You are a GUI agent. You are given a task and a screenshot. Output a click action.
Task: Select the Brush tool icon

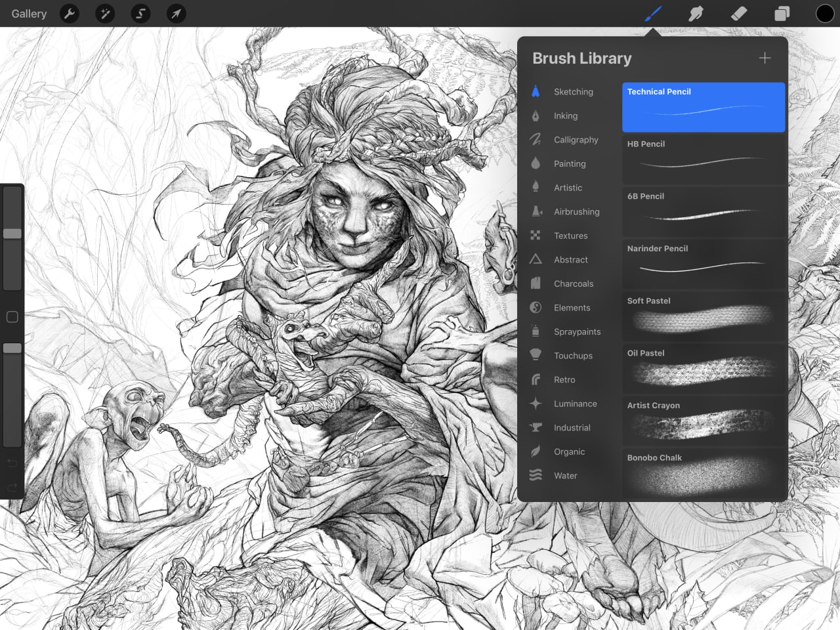[x=652, y=13]
